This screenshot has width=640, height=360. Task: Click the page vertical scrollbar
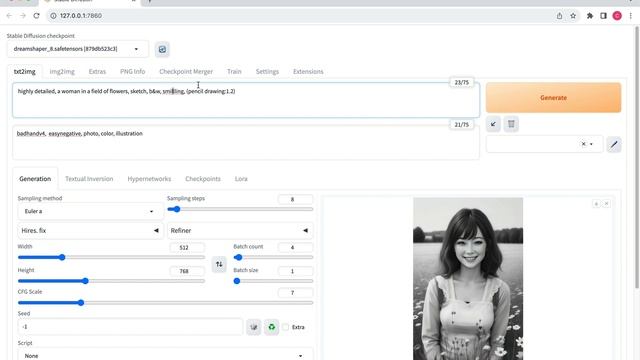click(637, 157)
